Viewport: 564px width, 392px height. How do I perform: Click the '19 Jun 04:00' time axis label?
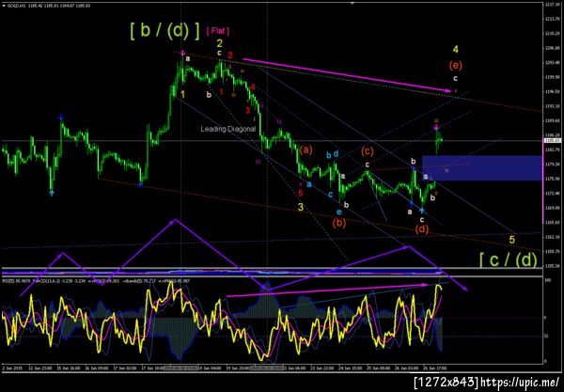click(209, 368)
